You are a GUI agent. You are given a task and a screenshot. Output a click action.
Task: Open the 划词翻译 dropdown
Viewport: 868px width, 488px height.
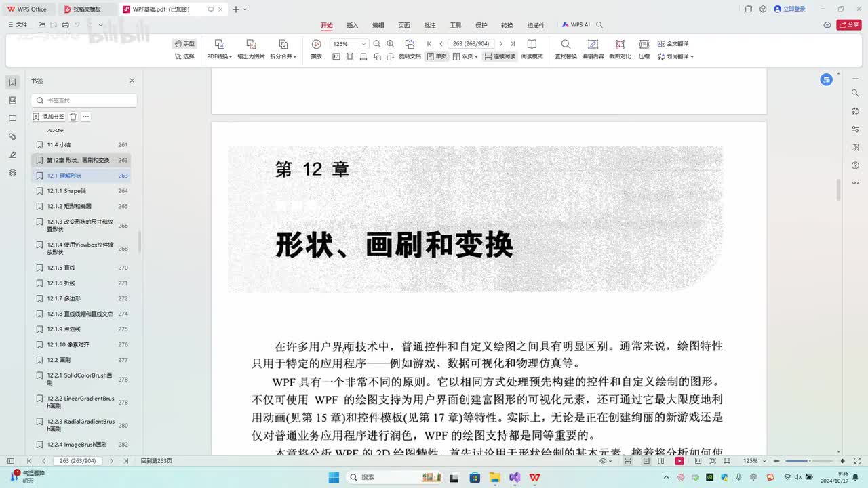675,56
